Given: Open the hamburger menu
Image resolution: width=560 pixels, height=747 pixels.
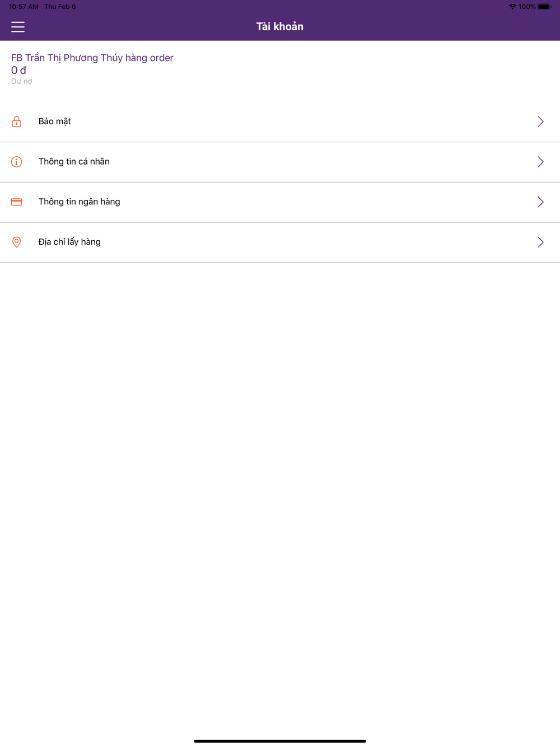Looking at the screenshot, I should tap(18, 27).
